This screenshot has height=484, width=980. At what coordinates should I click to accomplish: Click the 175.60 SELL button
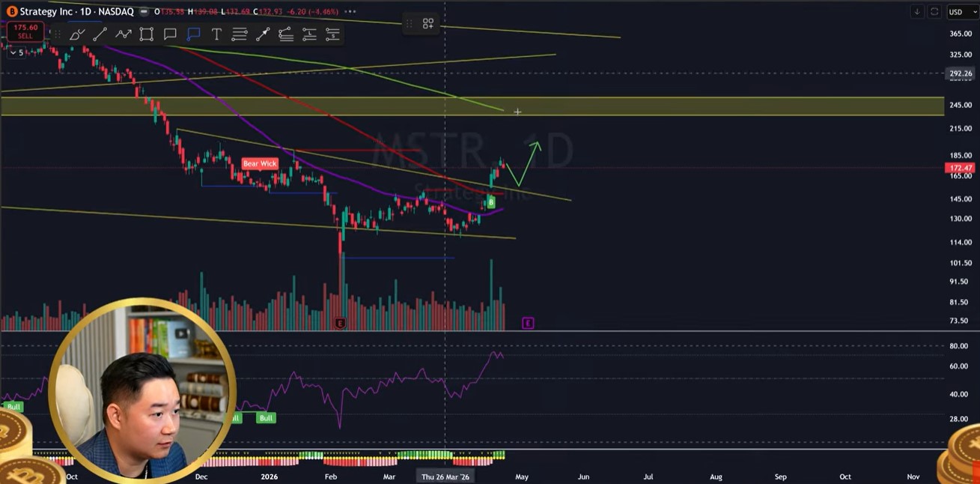[x=25, y=31]
